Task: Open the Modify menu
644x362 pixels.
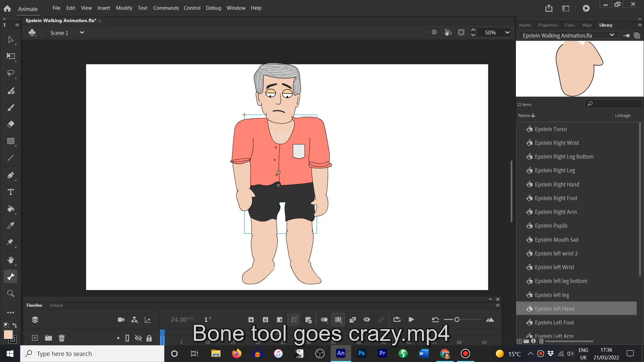Action: [124, 8]
